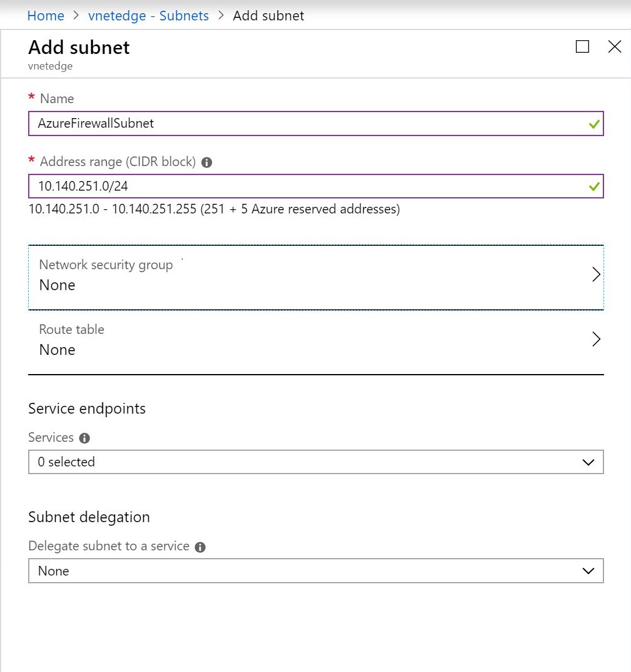Image resolution: width=631 pixels, height=672 pixels.
Task: Click the Delegate subnet info icon
Action: (200, 547)
